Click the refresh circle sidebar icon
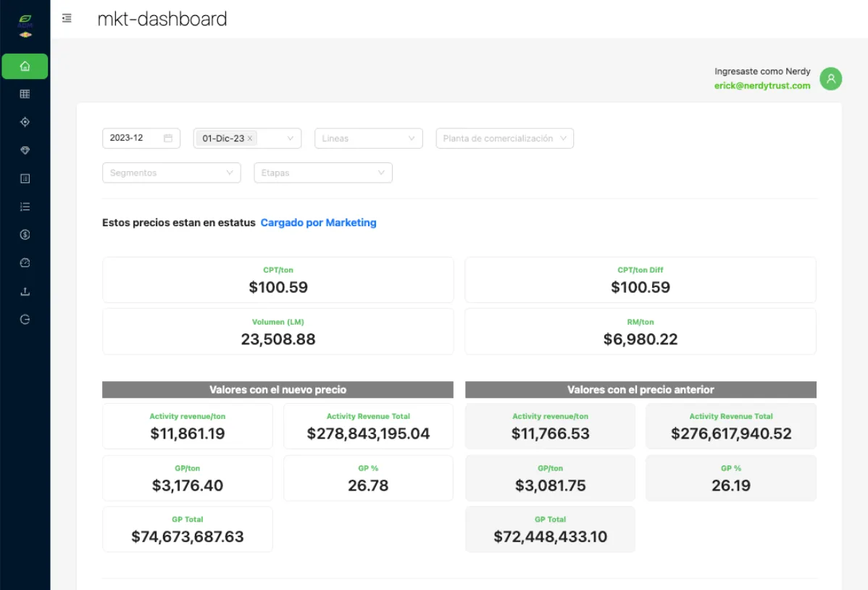This screenshot has width=868, height=590. click(x=25, y=320)
